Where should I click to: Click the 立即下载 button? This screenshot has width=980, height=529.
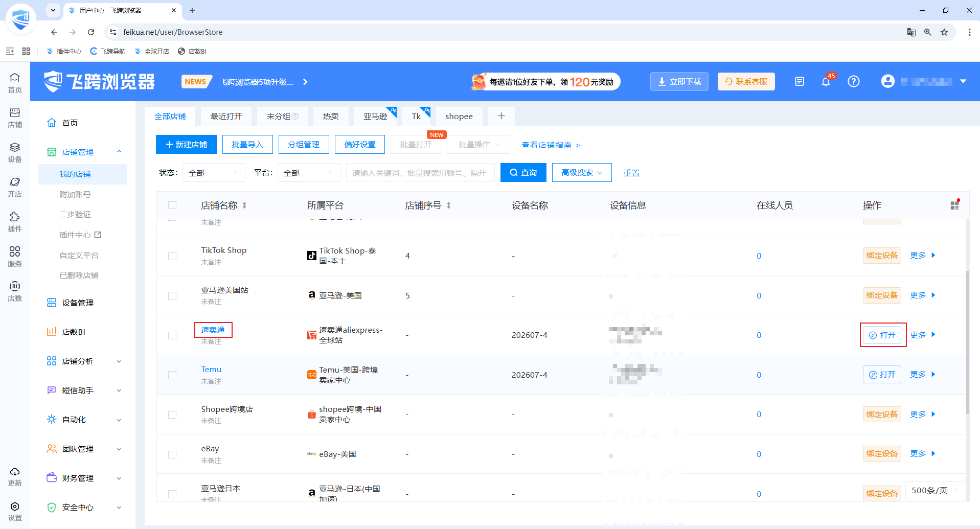tap(679, 82)
